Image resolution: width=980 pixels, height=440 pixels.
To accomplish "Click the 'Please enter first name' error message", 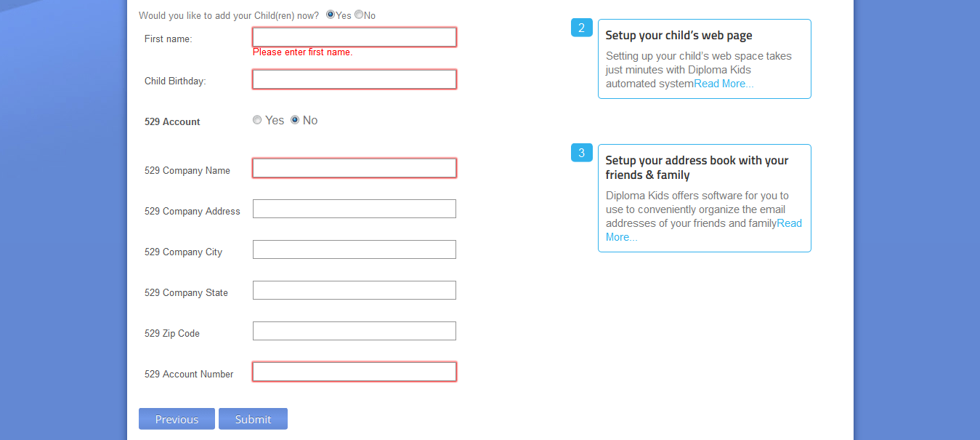I will click(x=302, y=52).
